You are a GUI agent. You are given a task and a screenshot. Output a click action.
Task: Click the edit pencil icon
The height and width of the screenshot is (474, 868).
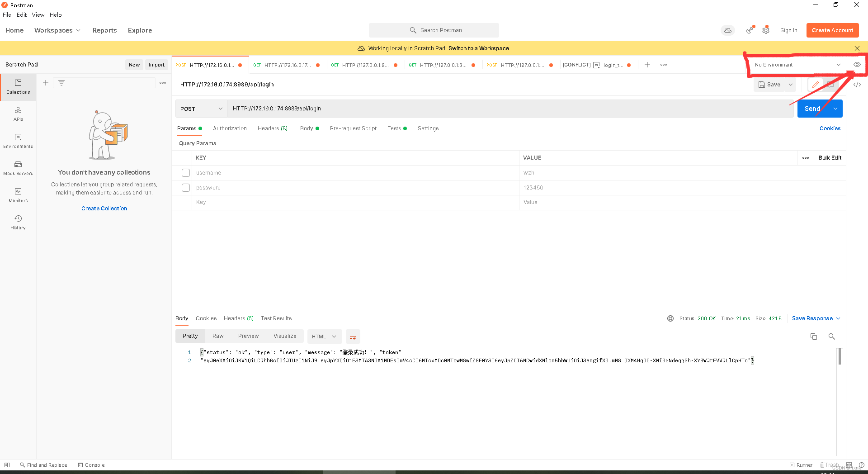[x=816, y=85]
